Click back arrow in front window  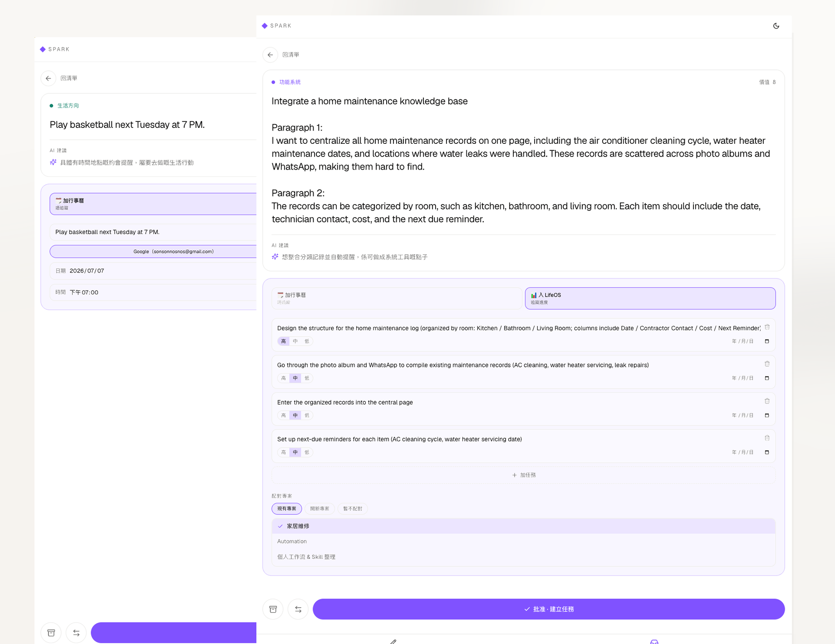pos(270,55)
